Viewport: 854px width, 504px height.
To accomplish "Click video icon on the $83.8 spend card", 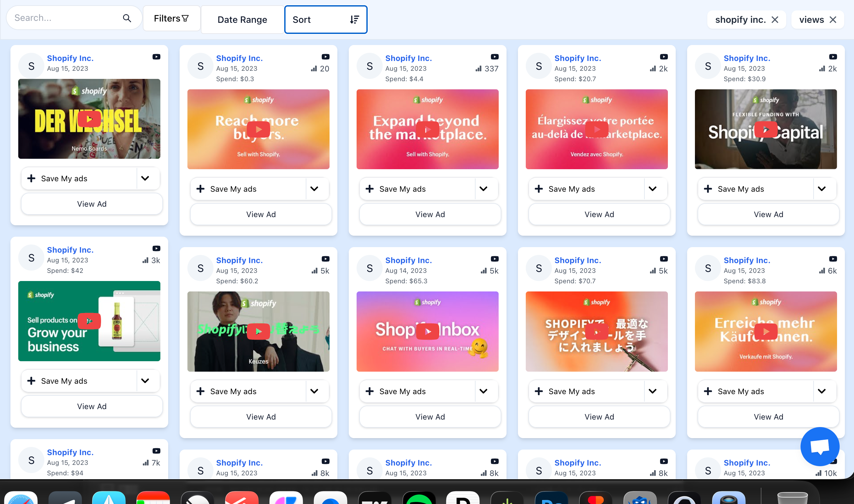I will click(x=832, y=259).
